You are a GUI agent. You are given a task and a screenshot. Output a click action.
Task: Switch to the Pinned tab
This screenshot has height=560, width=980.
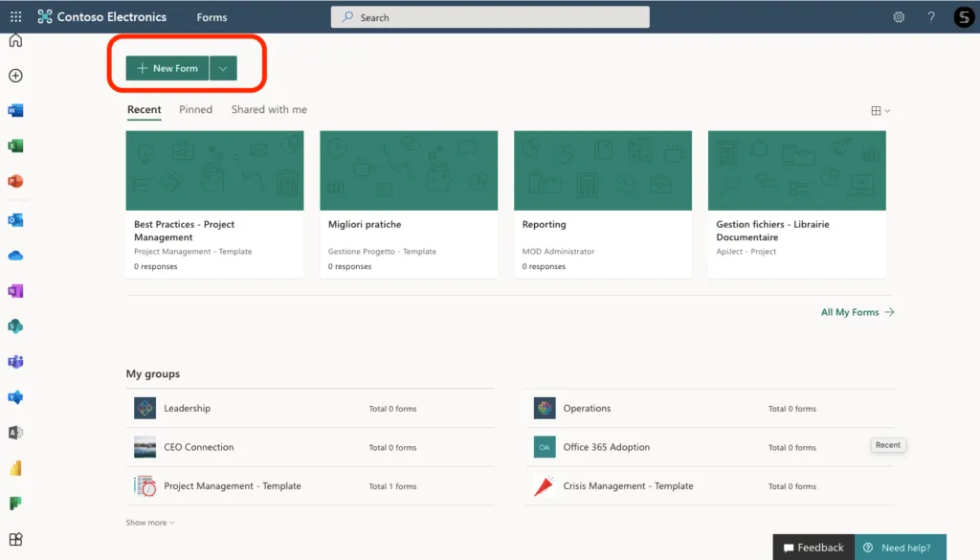tap(195, 109)
